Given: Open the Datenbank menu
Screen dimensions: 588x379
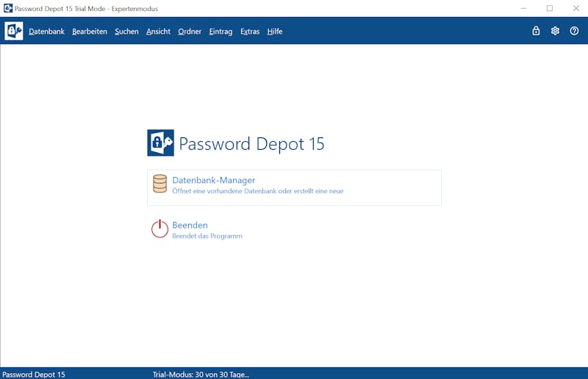Looking at the screenshot, I should tap(46, 32).
